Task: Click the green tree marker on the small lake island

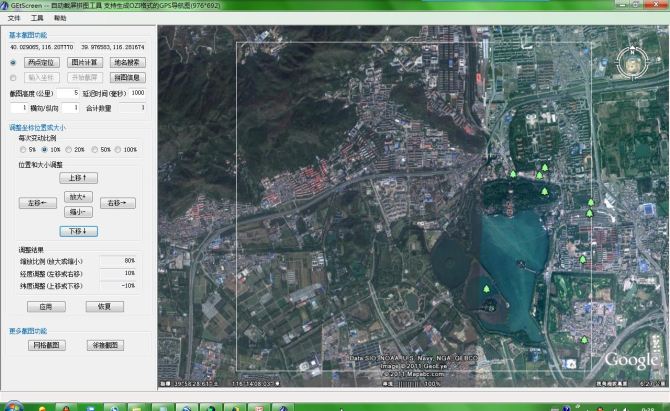Action: (487, 289)
